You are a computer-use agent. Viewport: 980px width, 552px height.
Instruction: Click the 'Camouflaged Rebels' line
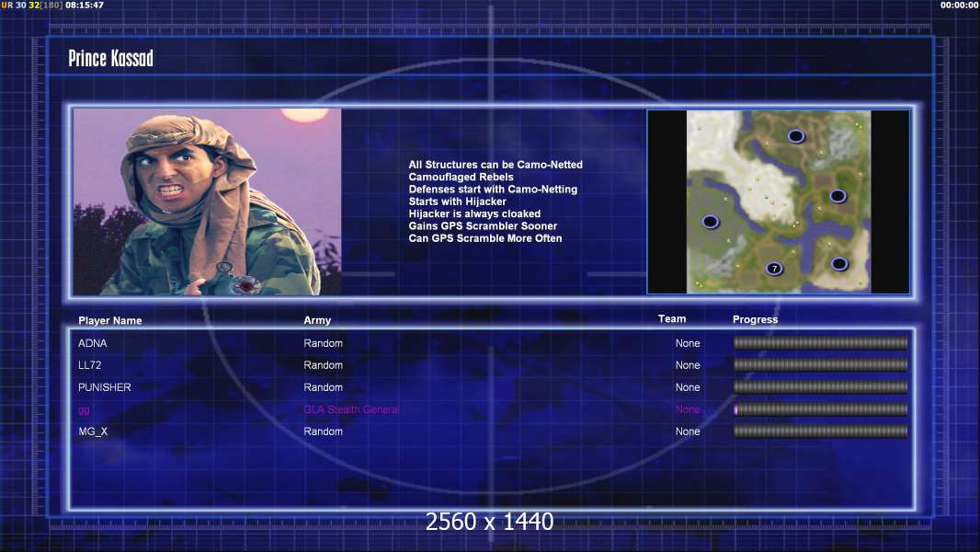(462, 177)
